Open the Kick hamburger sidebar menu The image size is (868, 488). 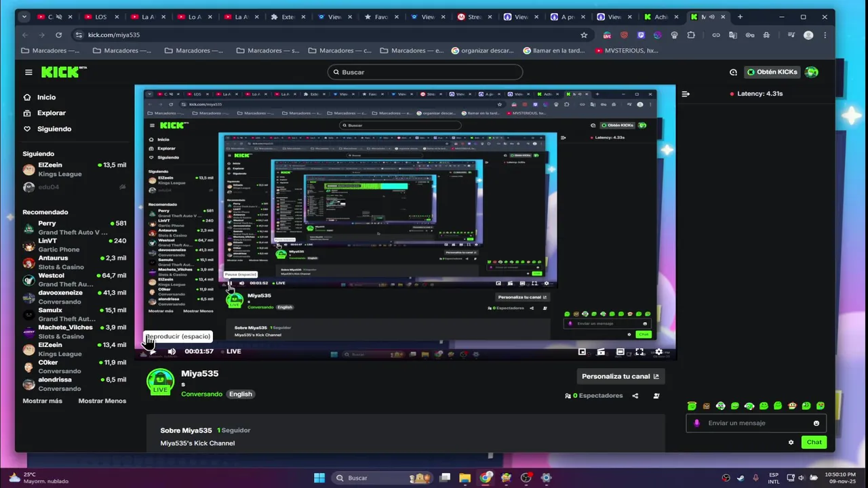(28, 72)
